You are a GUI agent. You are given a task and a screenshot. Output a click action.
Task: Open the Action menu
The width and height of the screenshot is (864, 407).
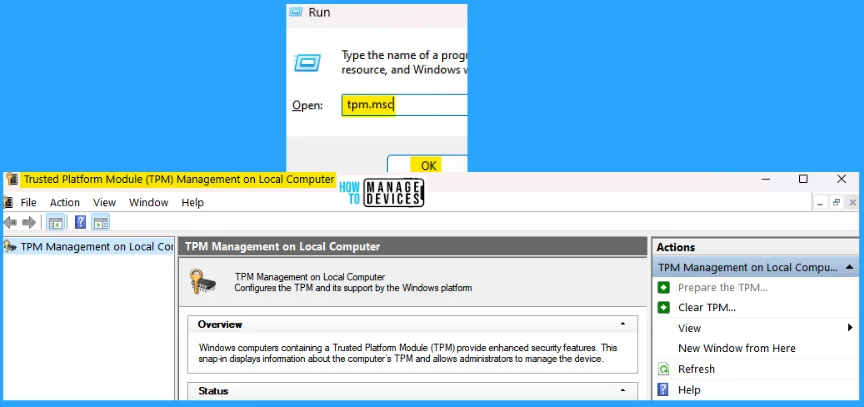pos(65,203)
